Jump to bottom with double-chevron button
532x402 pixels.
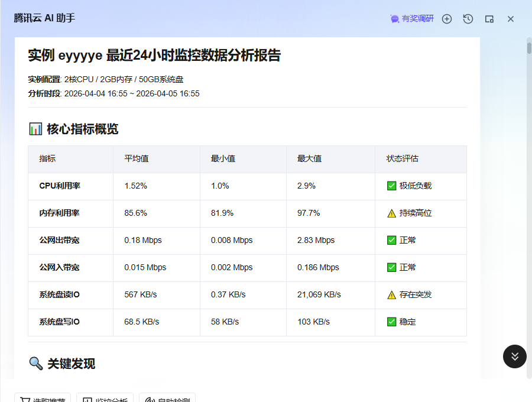pyautogui.click(x=515, y=356)
